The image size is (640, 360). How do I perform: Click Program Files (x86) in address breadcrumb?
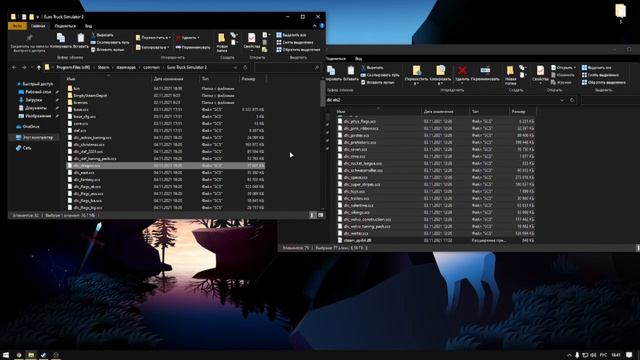(73, 67)
